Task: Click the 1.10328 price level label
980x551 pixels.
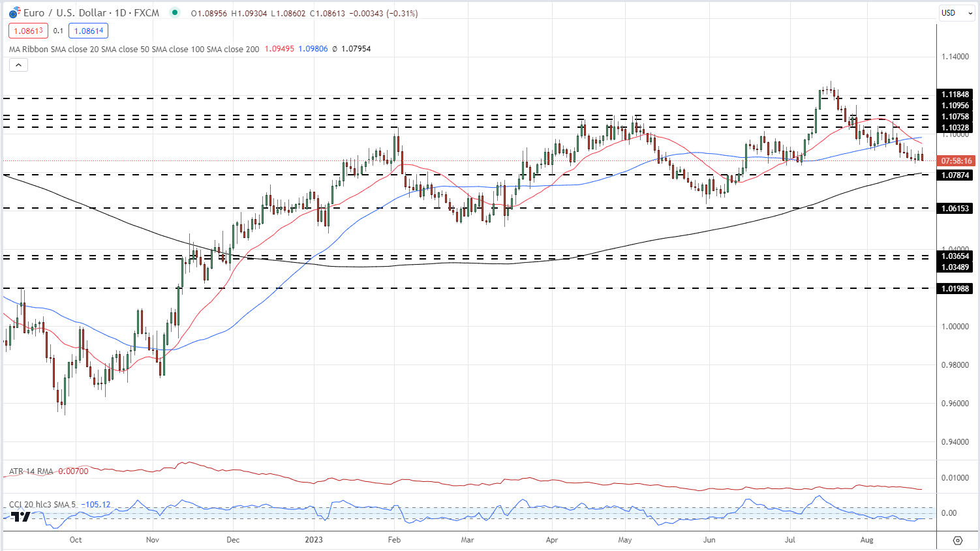Action: click(x=955, y=128)
